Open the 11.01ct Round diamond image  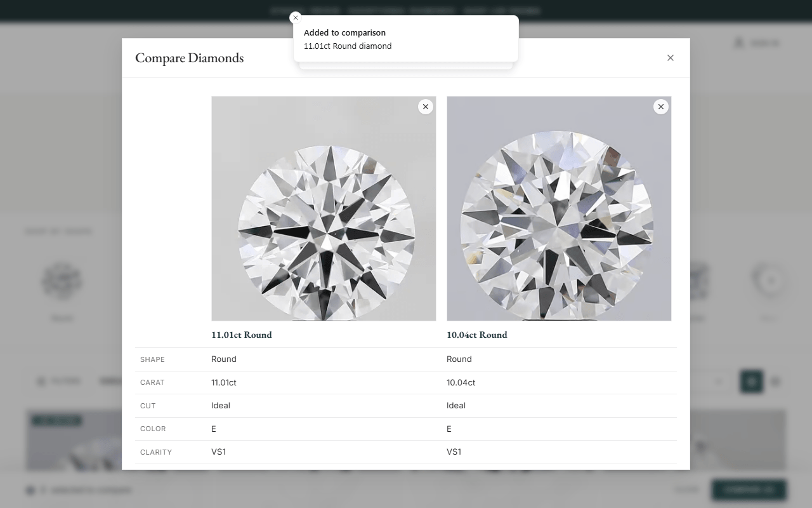(324, 208)
